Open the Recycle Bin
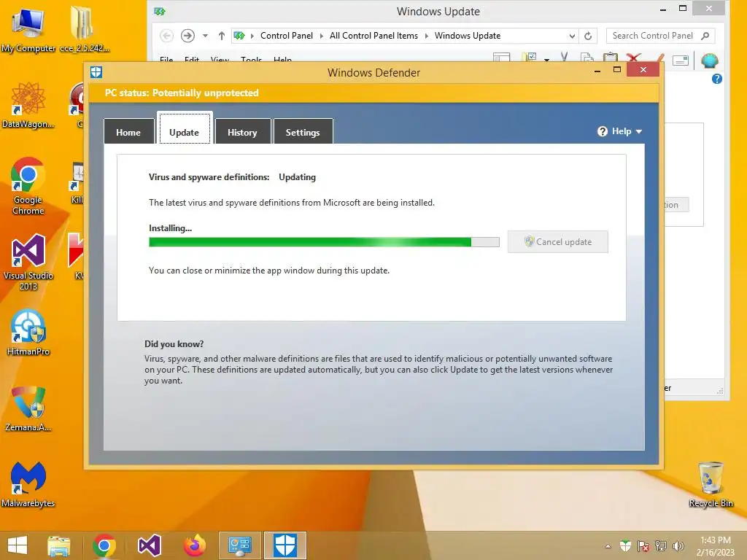 (x=711, y=484)
